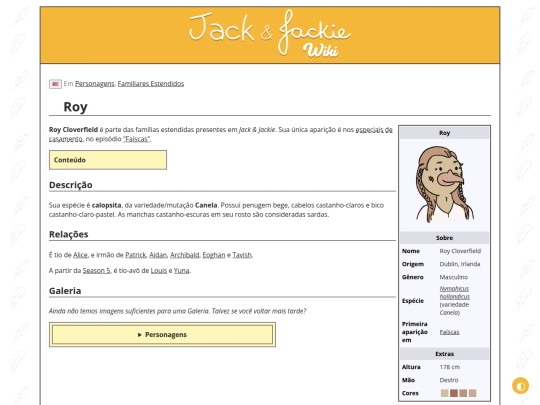Select the reddish-brown color swatch in Cores
The image size is (540, 405).
click(454, 393)
